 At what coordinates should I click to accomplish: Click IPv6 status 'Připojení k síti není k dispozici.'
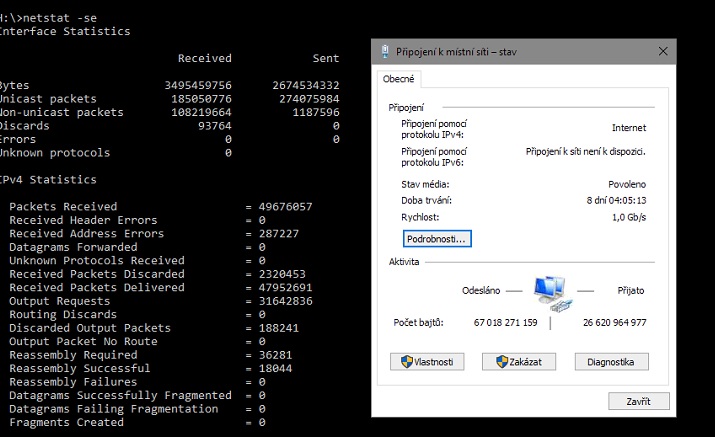[585, 151]
